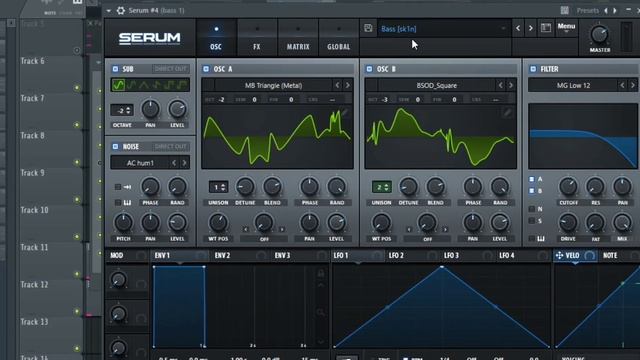This screenshot has height=360, width=640.
Task: Go to previous FL Studio preset arrow
Action: tap(606, 11)
